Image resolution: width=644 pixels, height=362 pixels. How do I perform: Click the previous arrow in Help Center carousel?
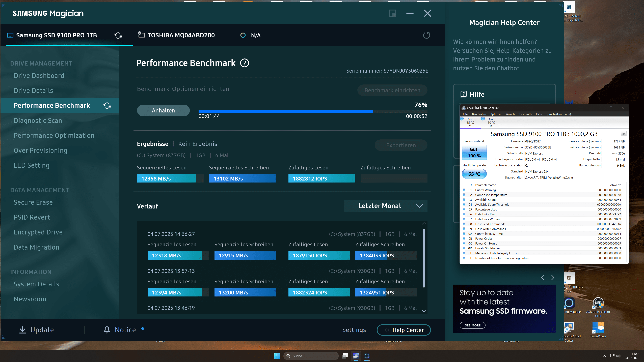click(x=543, y=278)
